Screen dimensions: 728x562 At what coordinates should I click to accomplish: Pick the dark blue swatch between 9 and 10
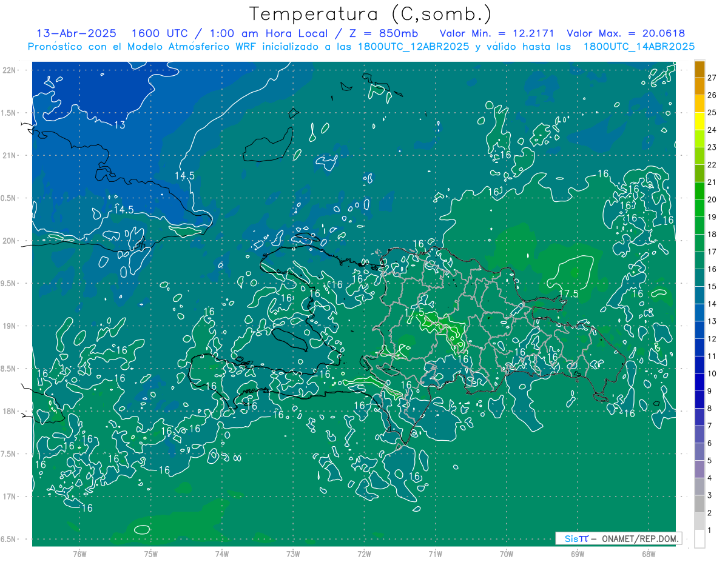coord(699,383)
